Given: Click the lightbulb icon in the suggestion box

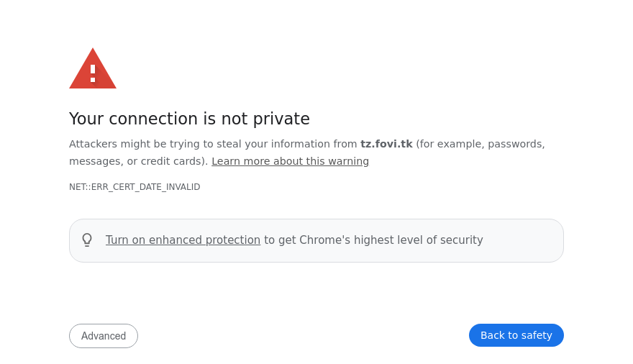Looking at the screenshot, I should [x=87, y=240].
